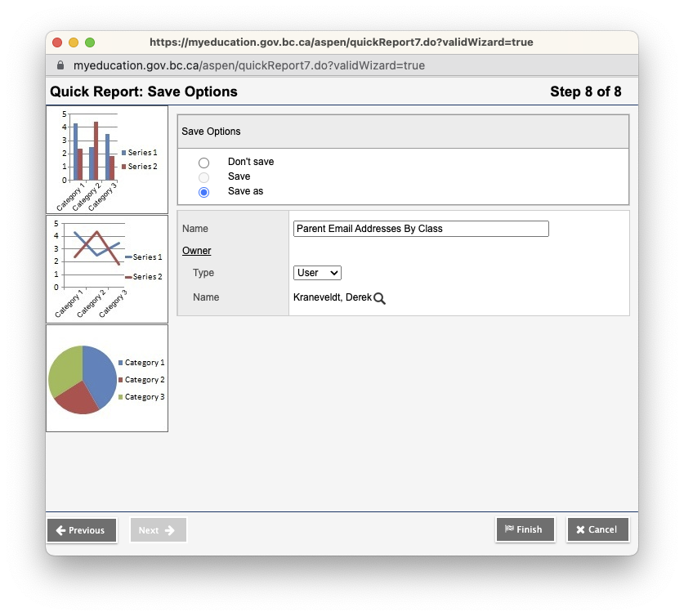This screenshot has width=684, height=616.
Task: Go back with the Previous button
Action: coord(82,530)
